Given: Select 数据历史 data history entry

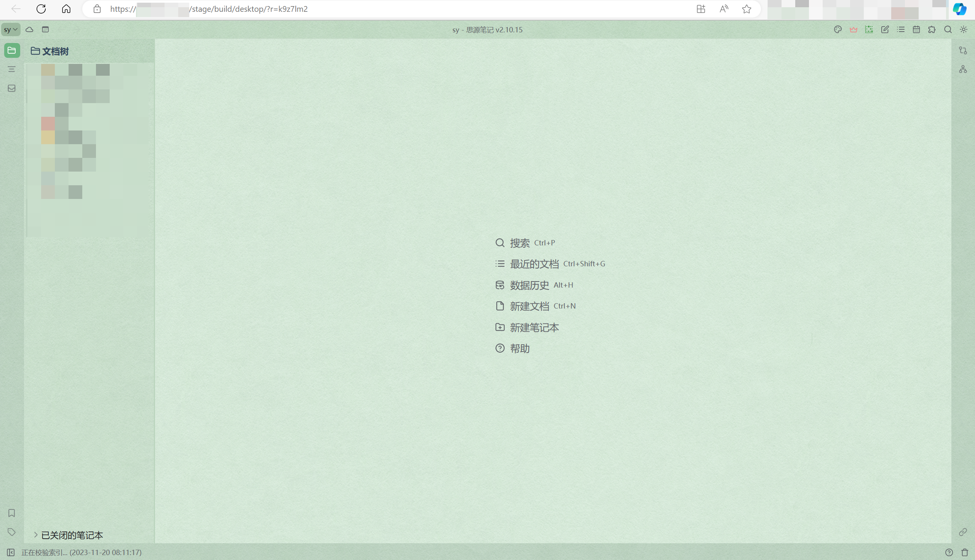Looking at the screenshot, I should pyautogui.click(x=529, y=285).
